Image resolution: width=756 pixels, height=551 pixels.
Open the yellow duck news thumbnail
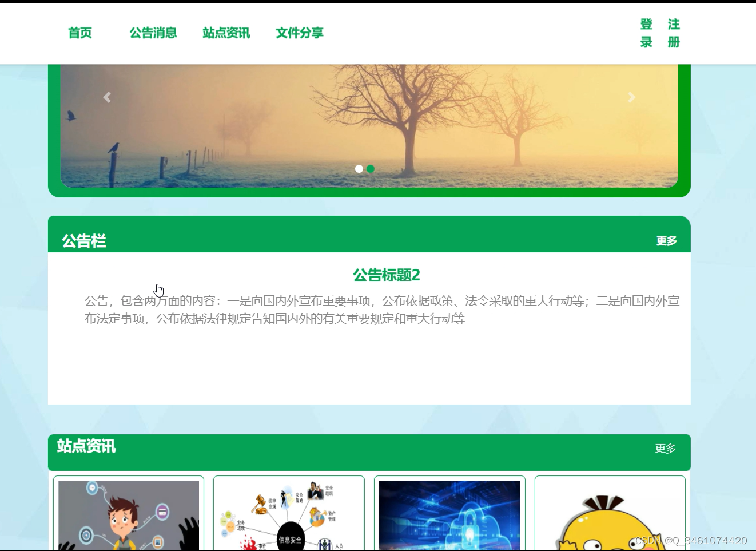610,515
